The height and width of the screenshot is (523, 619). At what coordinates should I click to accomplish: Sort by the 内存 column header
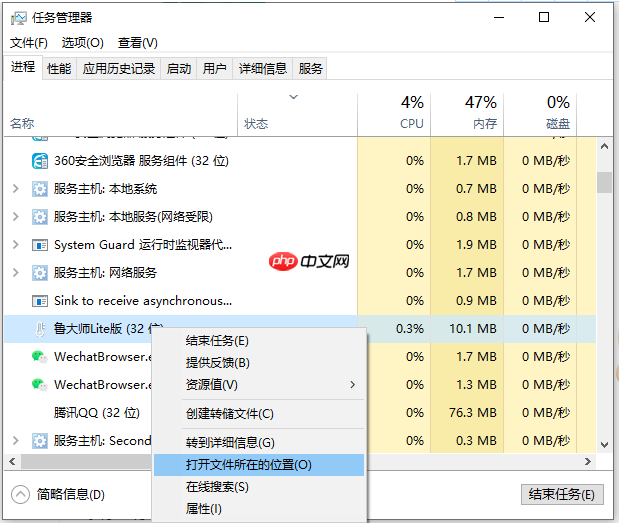467,114
